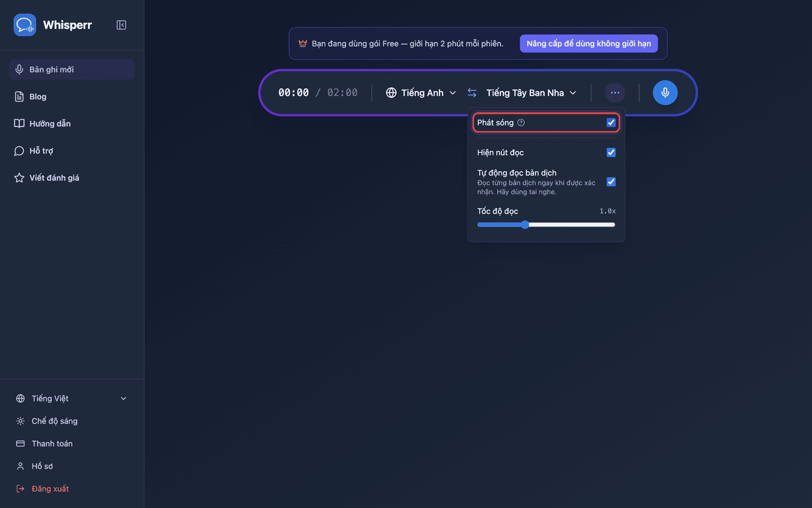This screenshot has height=508, width=812.
Task: Click the globe icon beside Tiếng Việt
Action: [x=20, y=399]
